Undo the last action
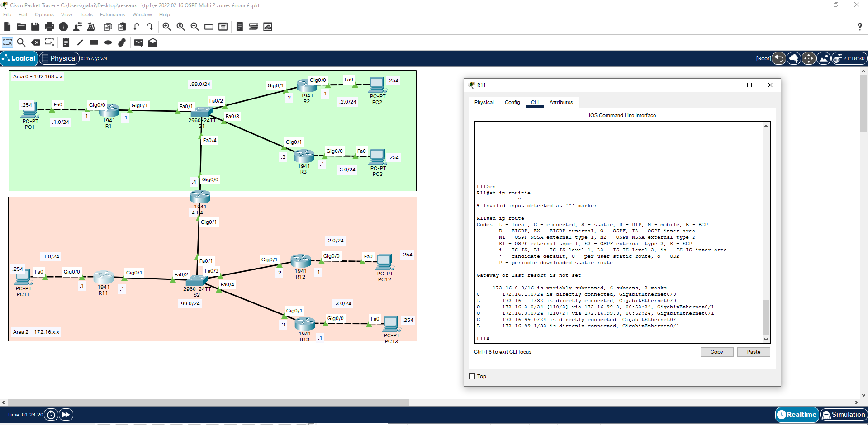 (136, 27)
